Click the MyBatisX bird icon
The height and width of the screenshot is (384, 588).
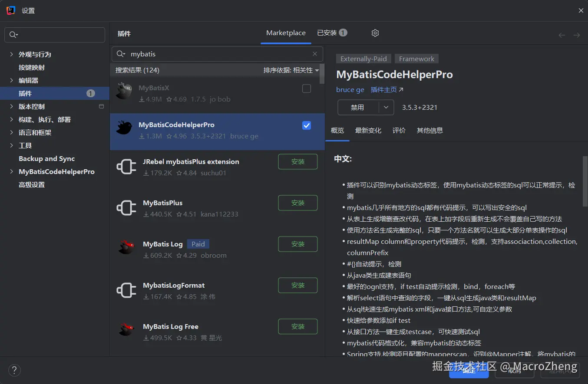click(124, 91)
